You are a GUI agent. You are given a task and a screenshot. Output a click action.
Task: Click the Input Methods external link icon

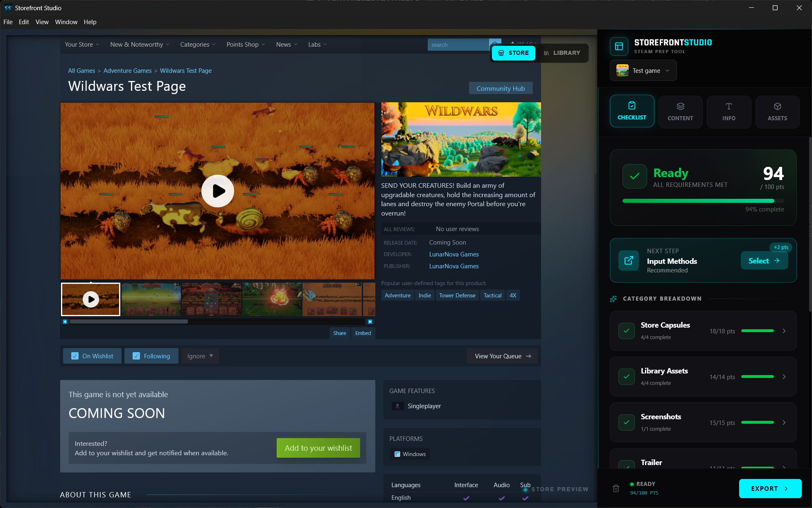point(629,260)
